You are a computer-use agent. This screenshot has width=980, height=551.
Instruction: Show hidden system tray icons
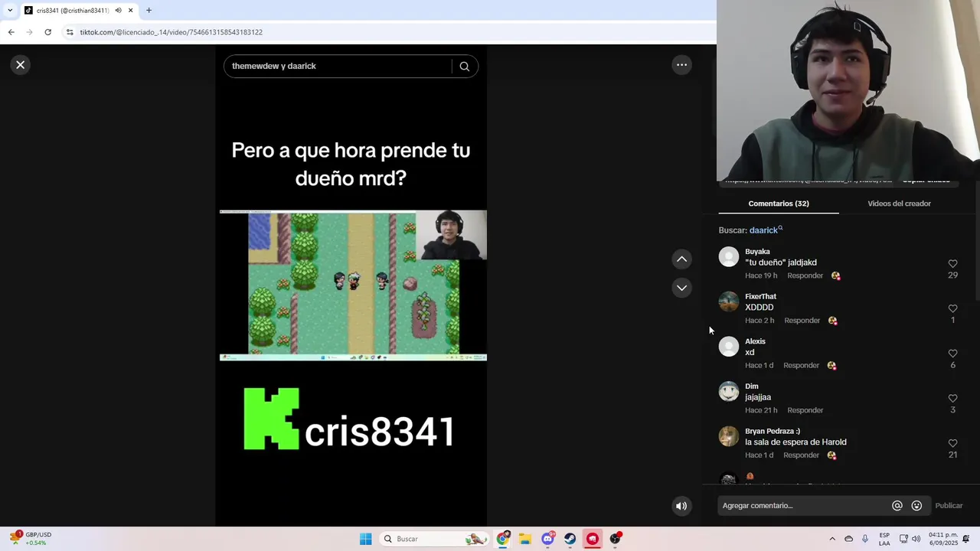832,539
